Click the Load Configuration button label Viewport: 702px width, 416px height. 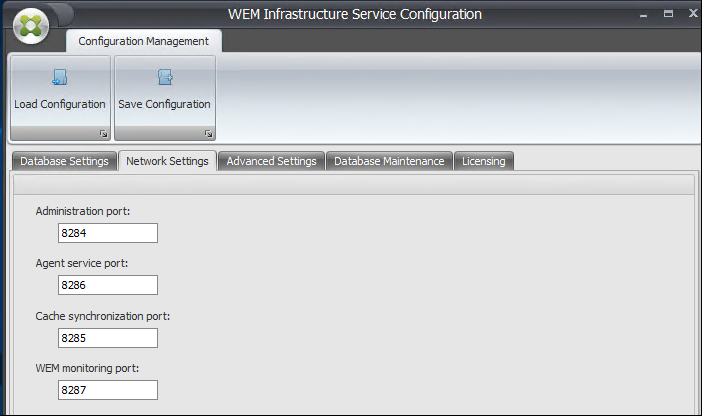tap(60, 104)
